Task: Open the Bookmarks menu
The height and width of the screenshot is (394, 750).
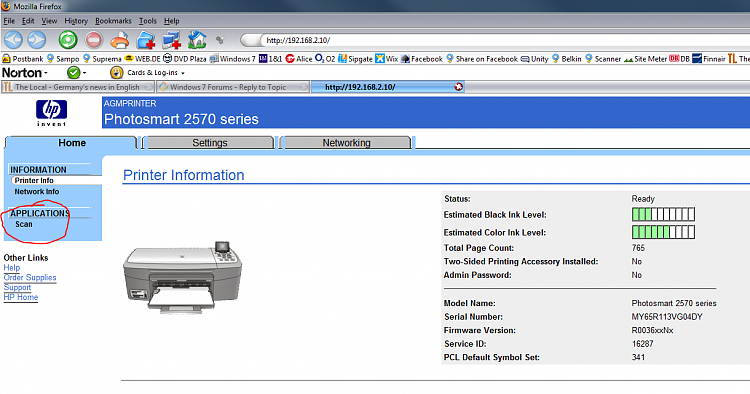Action: (x=113, y=21)
